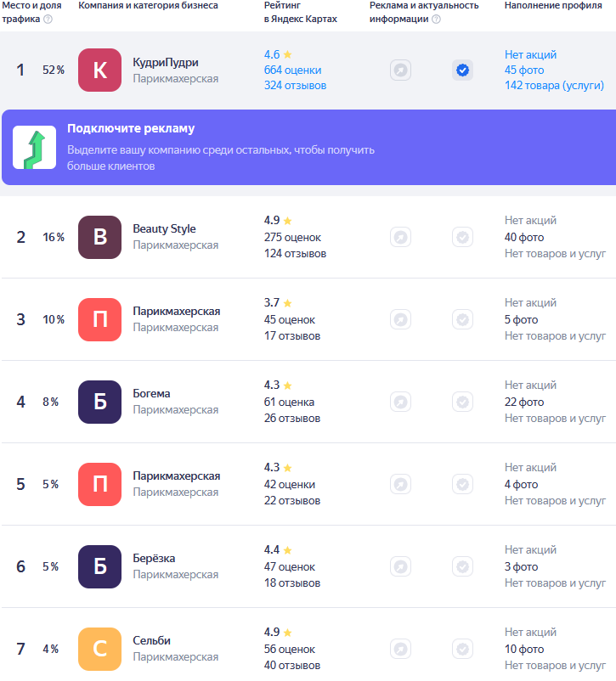Click the advertising icon in Богема row
The width and height of the screenshot is (616, 681).
pyautogui.click(x=400, y=402)
